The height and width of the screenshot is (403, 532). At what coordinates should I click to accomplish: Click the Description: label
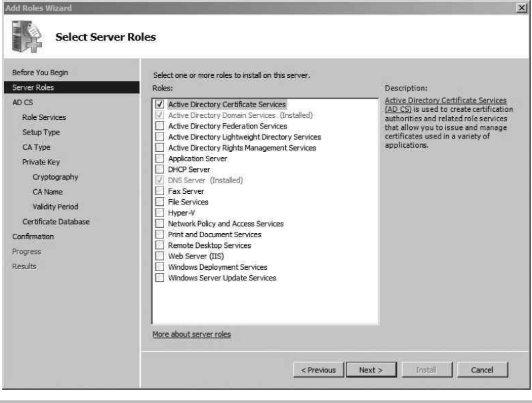pos(406,88)
